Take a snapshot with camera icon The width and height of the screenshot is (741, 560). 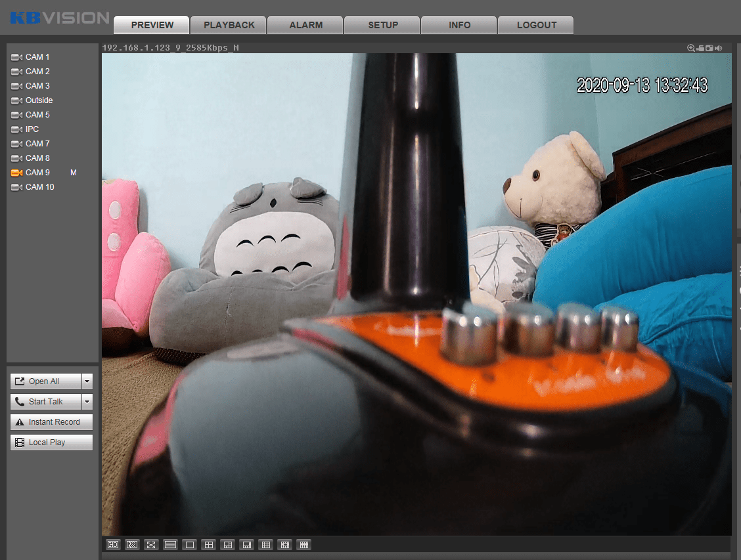point(709,48)
